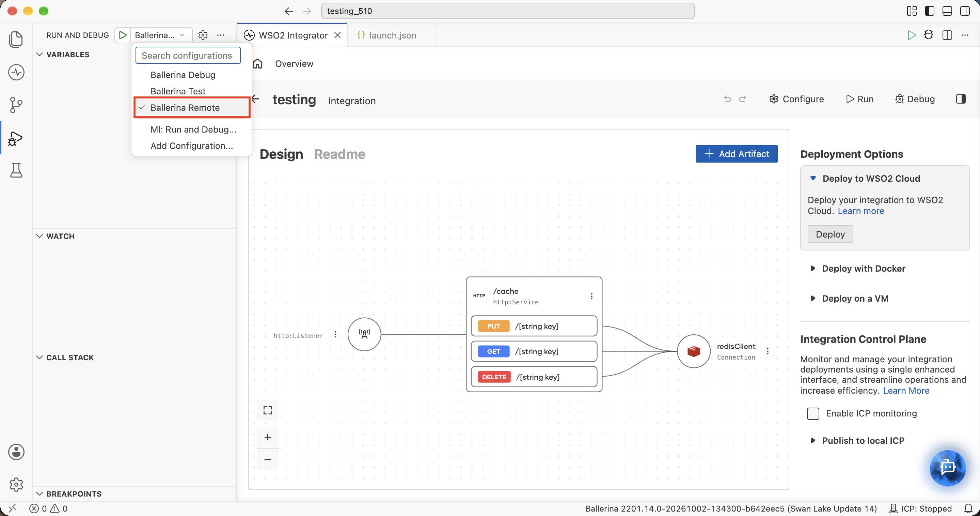Switch to launch.json tab
This screenshot has height=516, width=980.
(x=392, y=35)
